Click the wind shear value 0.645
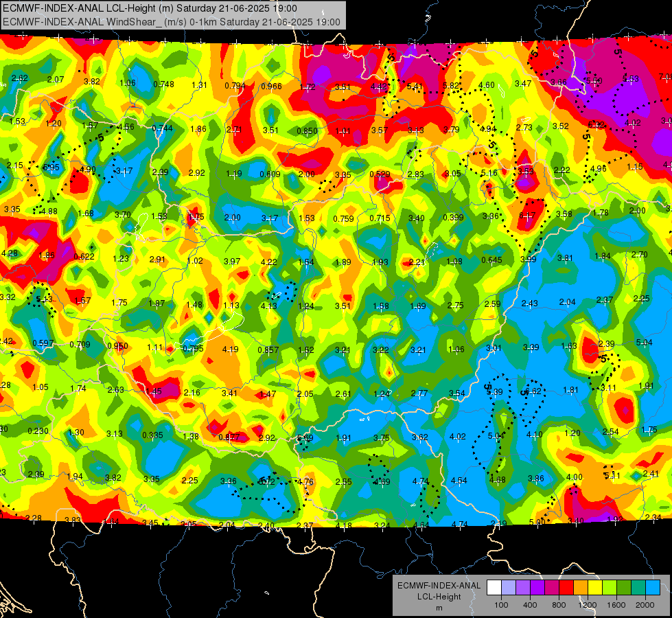Viewport: 672px width, 618px height. (491, 260)
